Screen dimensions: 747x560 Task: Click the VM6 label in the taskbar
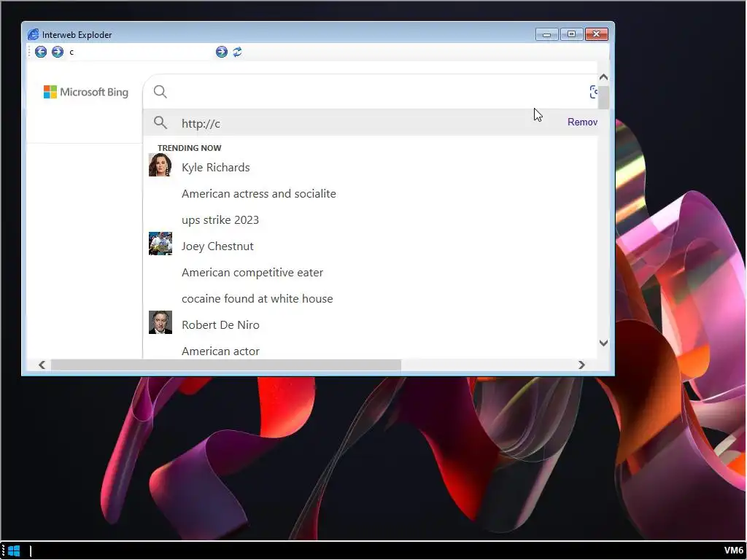tap(733, 551)
